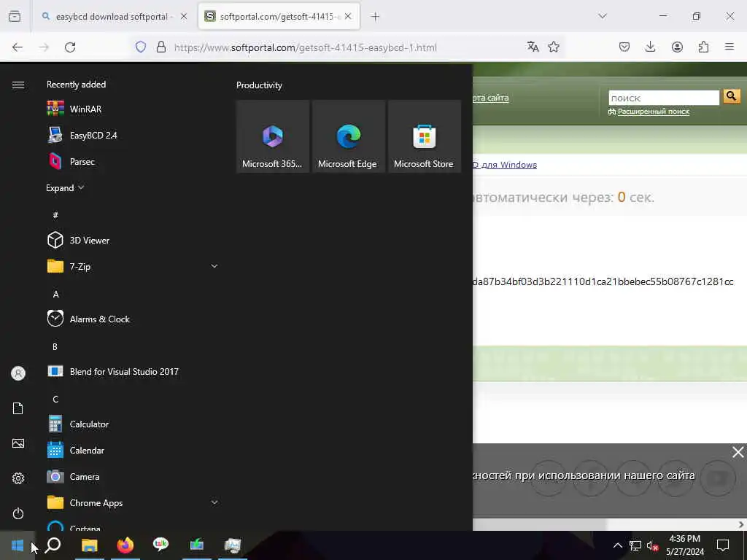Image resolution: width=747 pixels, height=560 pixels.
Task: Open Firefox extensions icon
Action: [x=703, y=47]
